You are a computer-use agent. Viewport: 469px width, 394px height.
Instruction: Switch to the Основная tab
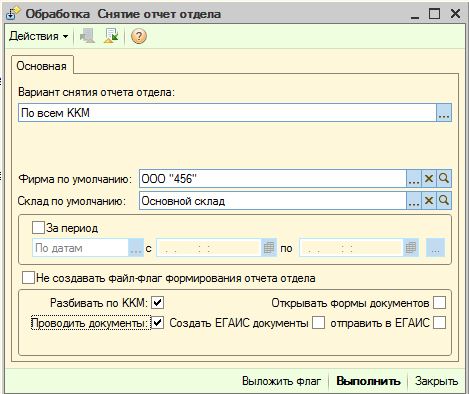click(42, 66)
